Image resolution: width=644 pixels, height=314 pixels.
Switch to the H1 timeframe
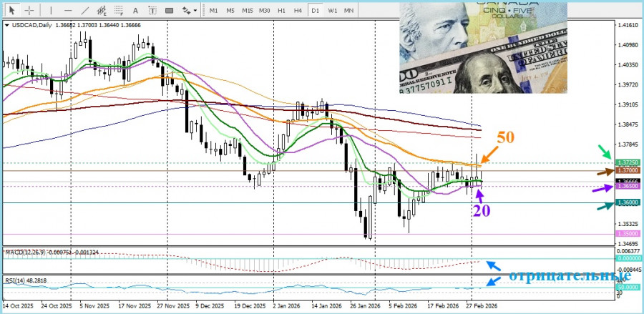pyautogui.click(x=281, y=10)
